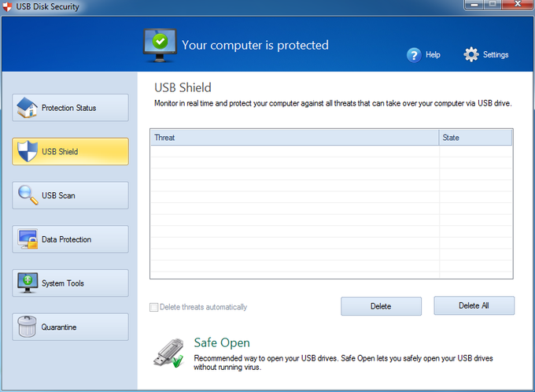This screenshot has height=392, width=535.
Task: Click the Protection Status house icon
Action: click(x=27, y=108)
